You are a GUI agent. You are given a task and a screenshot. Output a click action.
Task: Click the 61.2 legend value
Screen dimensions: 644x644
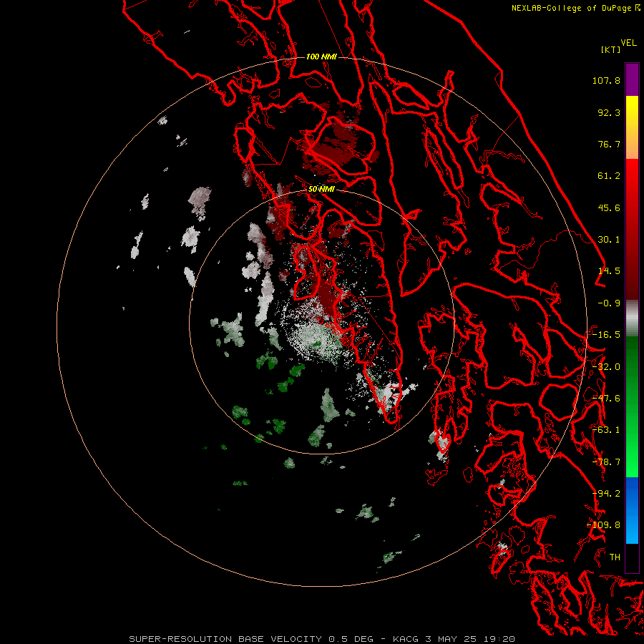coord(609,176)
